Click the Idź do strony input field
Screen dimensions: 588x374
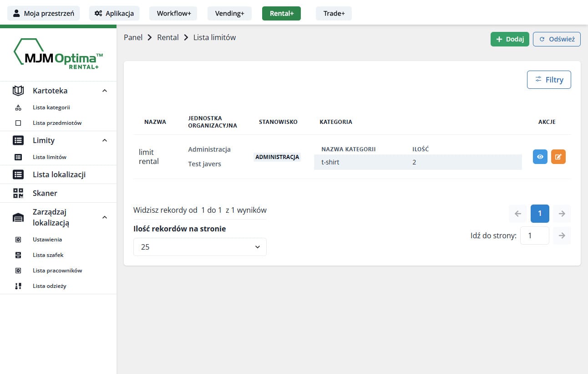point(534,236)
